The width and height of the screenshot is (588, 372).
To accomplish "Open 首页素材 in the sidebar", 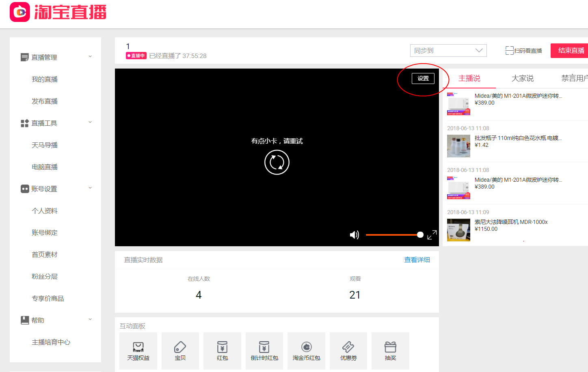I will click(x=45, y=254).
